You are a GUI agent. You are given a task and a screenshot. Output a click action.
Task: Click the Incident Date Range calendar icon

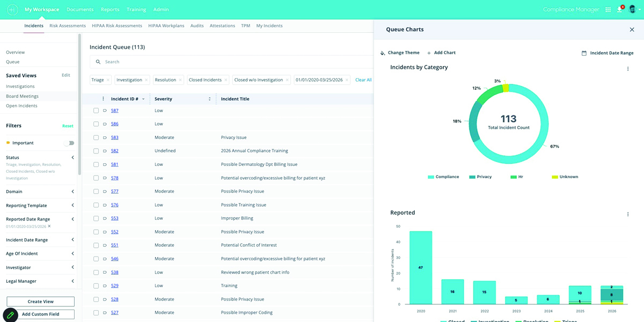coord(584,53)
